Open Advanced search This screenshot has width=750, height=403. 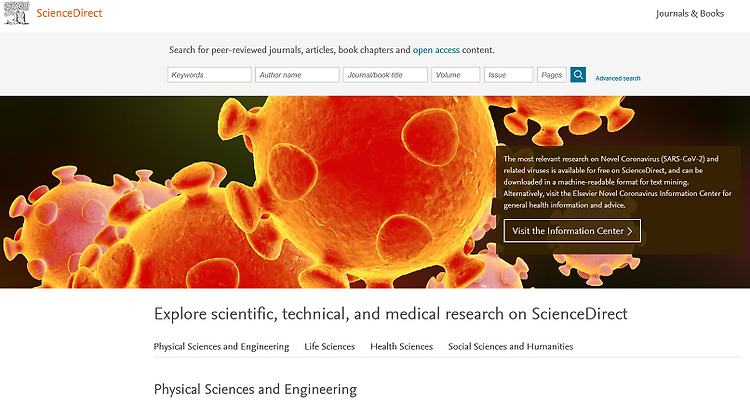618,78
